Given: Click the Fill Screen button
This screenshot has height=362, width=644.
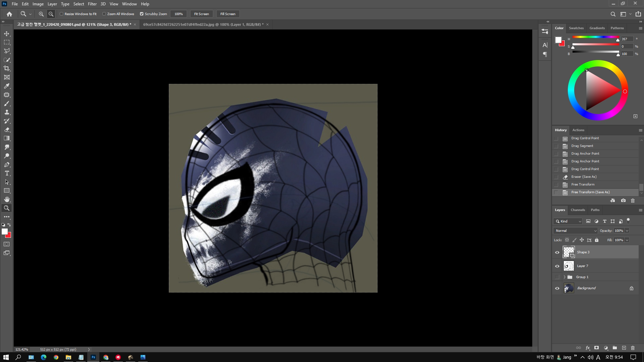Looking at the screenshot, I should coord(228,14).
